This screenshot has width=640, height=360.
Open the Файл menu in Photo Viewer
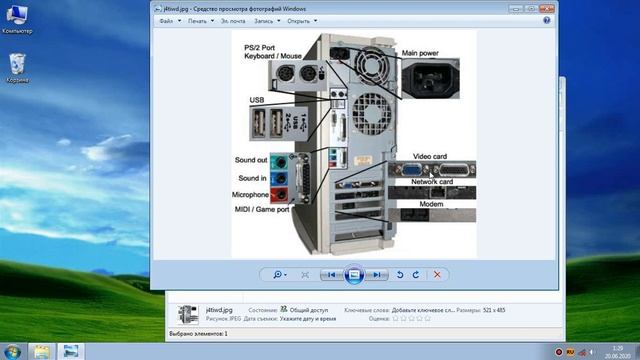[170, 21]
